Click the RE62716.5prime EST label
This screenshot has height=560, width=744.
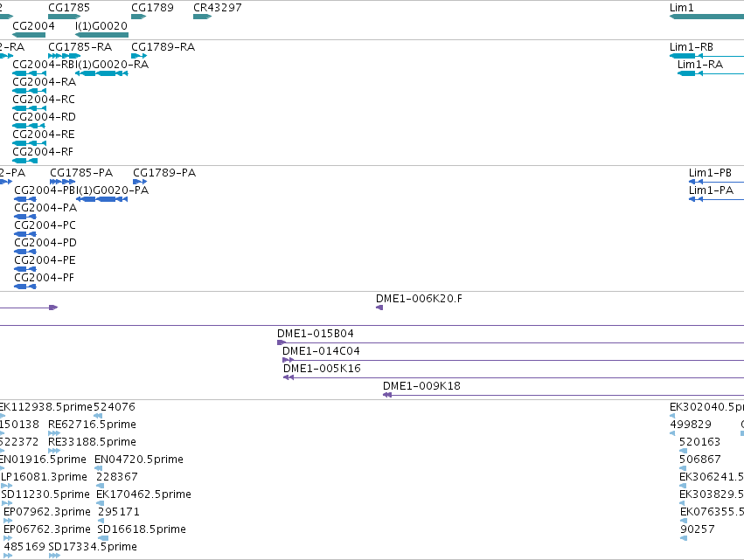pos(92,425)
